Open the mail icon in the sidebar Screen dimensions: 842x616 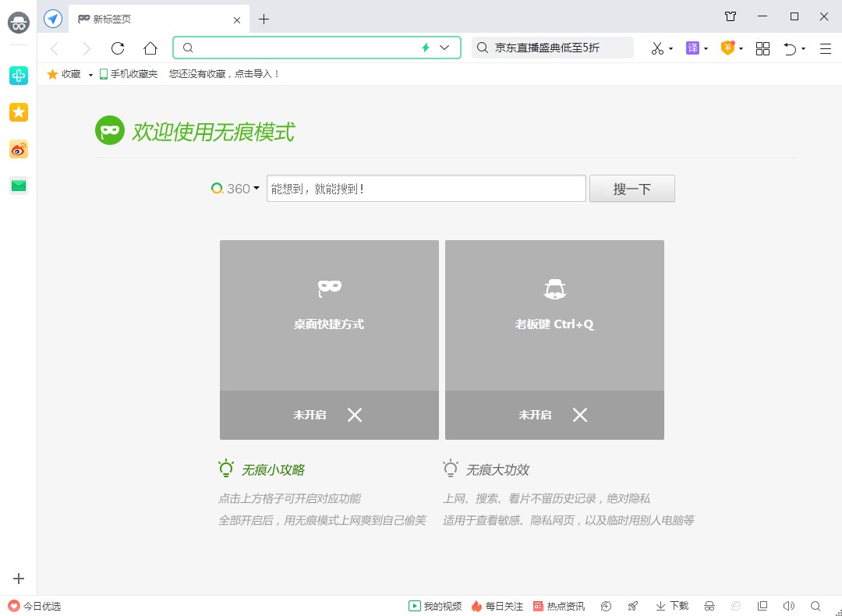[x=18, y=186]
